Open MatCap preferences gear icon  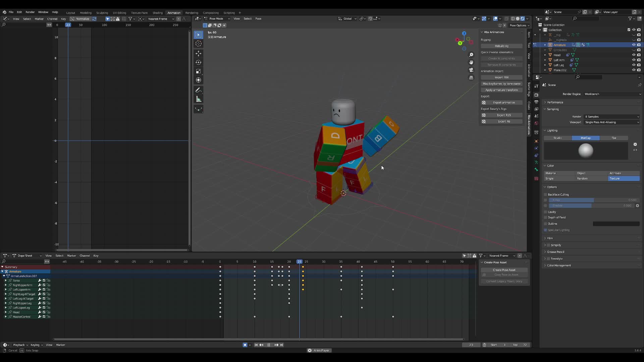[x=635, y=144]
